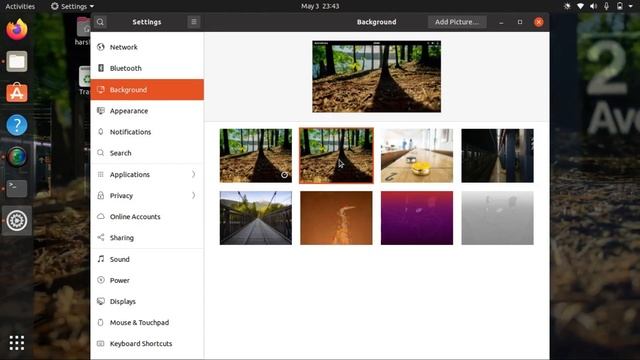Image resolution: width=640 pixels, height=360 pixels.
Task: Click the microphone indicator in top bar
Action: click(607, 6)
